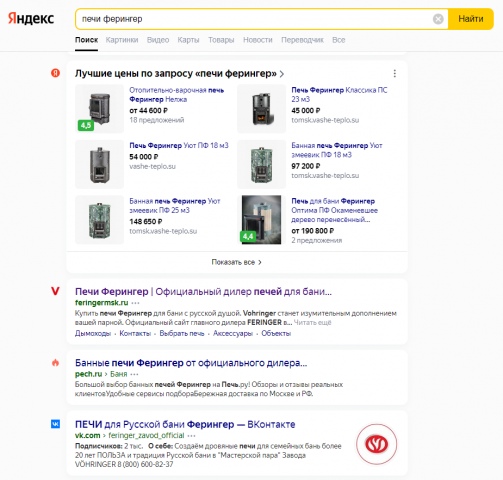Switch to the Картинки tab
503x480 pixels.
click(122, 40)
